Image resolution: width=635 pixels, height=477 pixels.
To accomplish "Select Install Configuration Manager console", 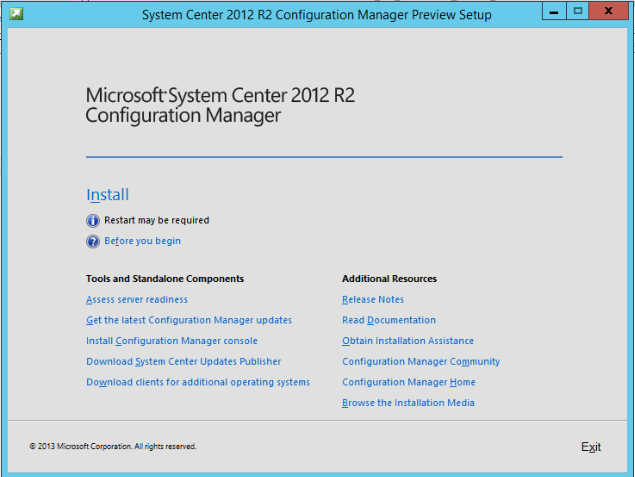I will click(x=172, y=341).
